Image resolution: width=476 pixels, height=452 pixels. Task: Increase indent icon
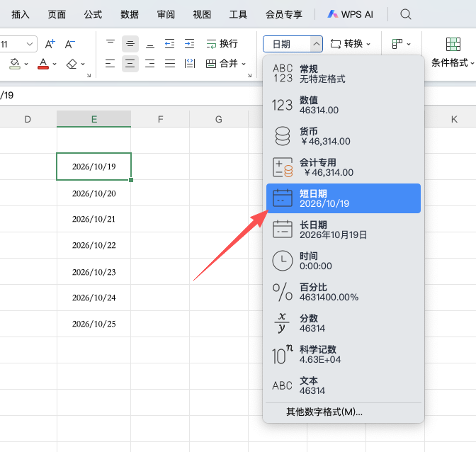pos(189,44)
